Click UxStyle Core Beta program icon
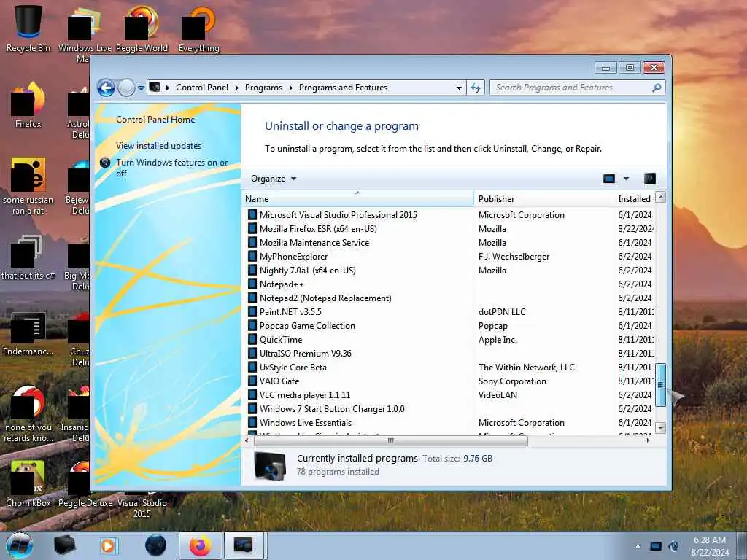Image resolution: width=747 pixels, height=560 pixels. (x=252, y=367)
